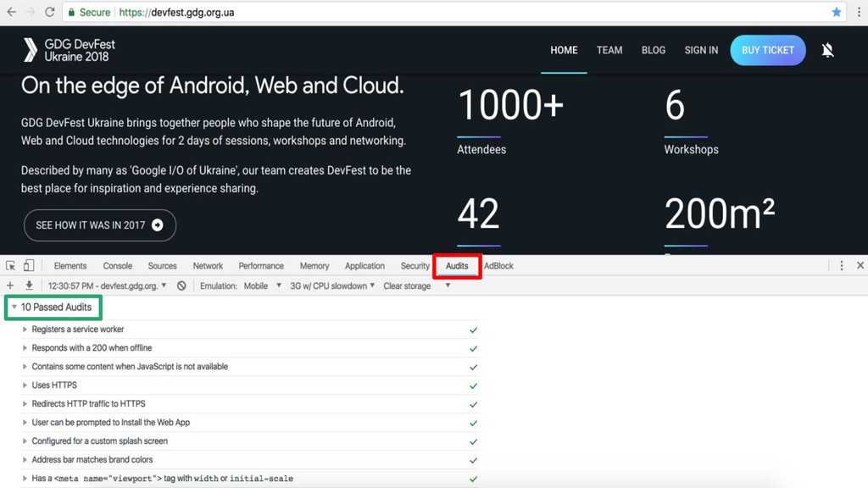This screenshot has height=488, width=868.
Task: Click the 1000+ Attendees statistic
Action: tap(510, 122)
